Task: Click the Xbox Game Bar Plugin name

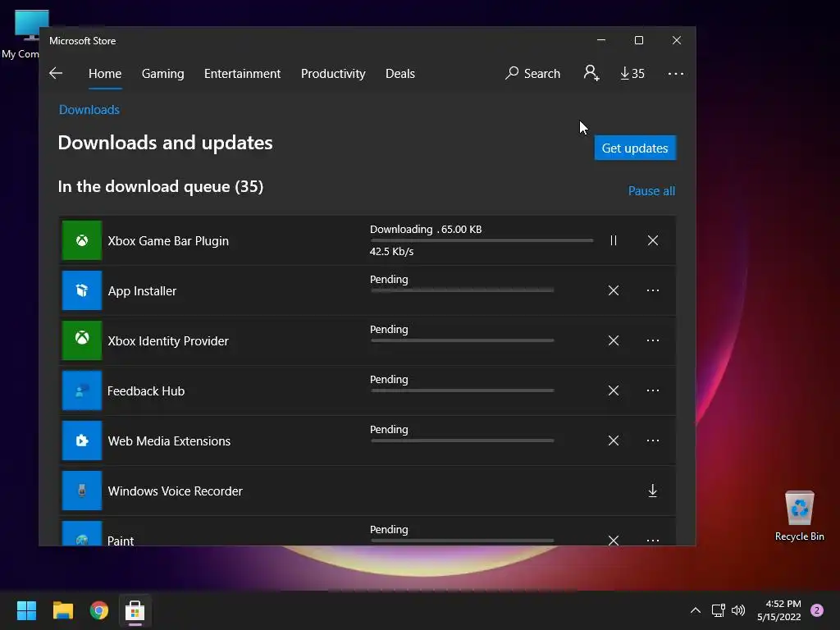Action: pos(168,241)
